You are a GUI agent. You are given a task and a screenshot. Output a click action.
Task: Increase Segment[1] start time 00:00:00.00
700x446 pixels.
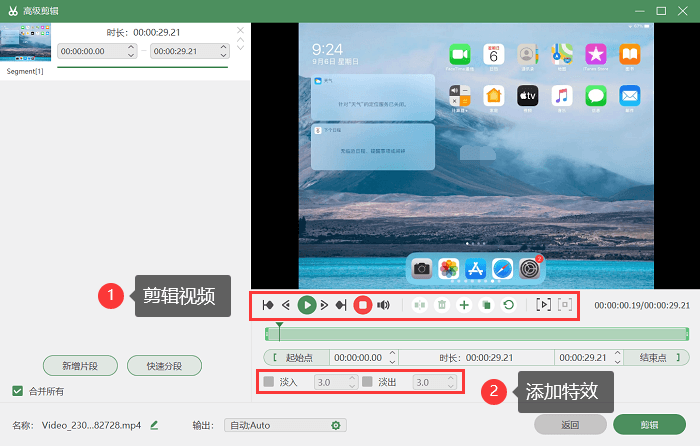click(131, 47)
